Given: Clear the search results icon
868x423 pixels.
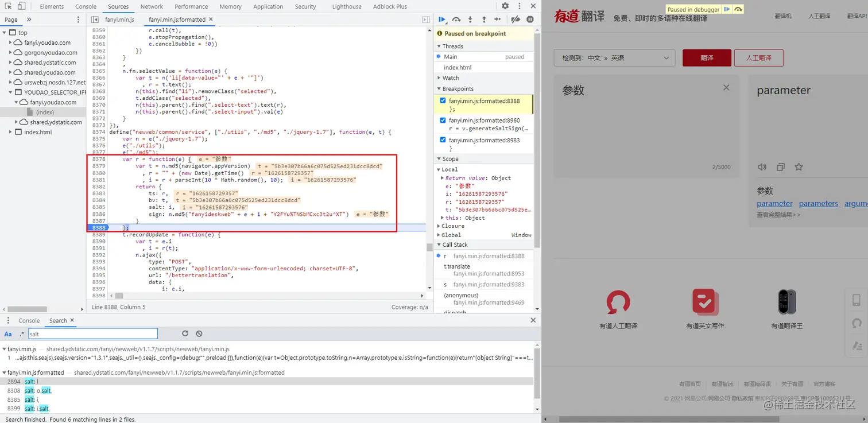Looking at the screenshot, I should click(x=199, y=333).
